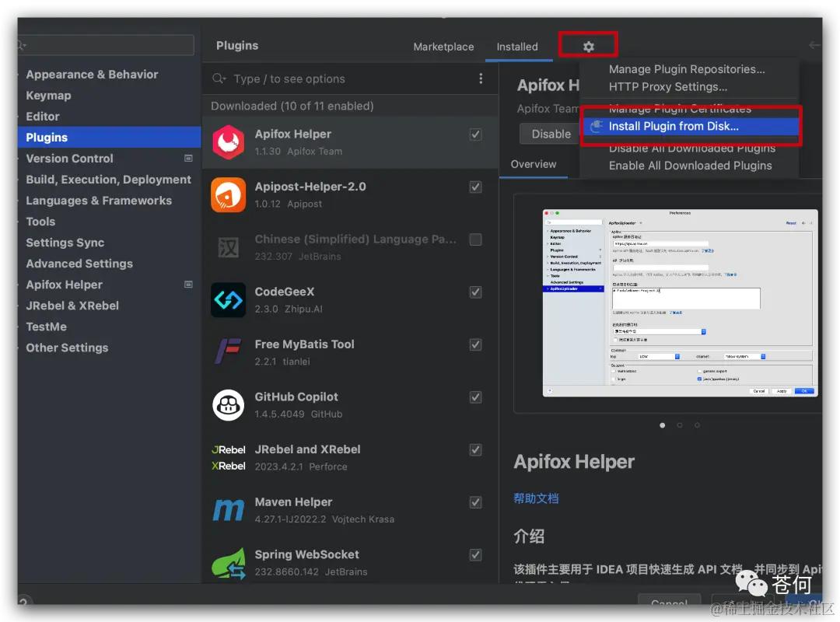Image resolution: width=840 pixels, height=622 pixels.
Task: Uncheck the Apifox Helper plugin checkbox
Action: (x=475, y=135)
